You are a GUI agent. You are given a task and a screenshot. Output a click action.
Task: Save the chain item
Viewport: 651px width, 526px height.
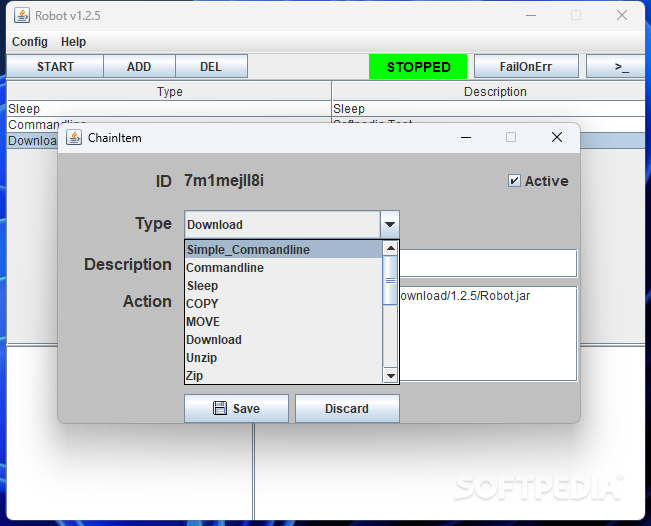(x=236, y=409)
